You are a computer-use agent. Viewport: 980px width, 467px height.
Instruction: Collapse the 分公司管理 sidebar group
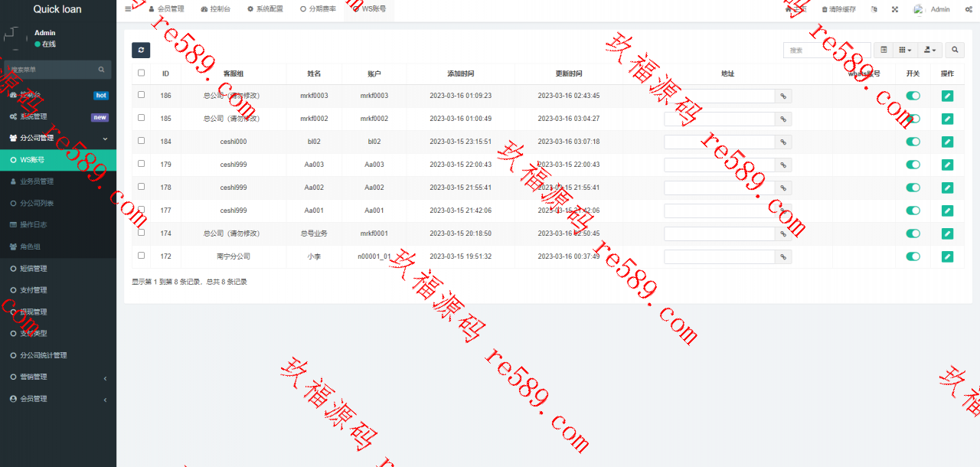tap(58, 138)
